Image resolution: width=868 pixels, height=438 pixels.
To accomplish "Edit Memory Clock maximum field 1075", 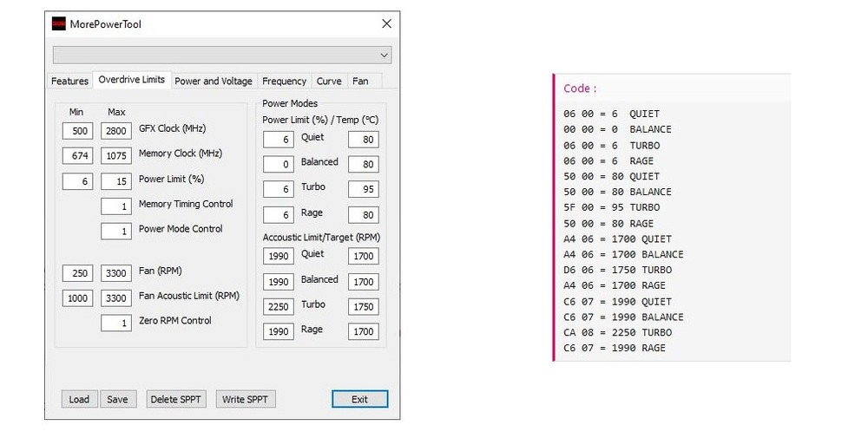I will click(116, 156).
